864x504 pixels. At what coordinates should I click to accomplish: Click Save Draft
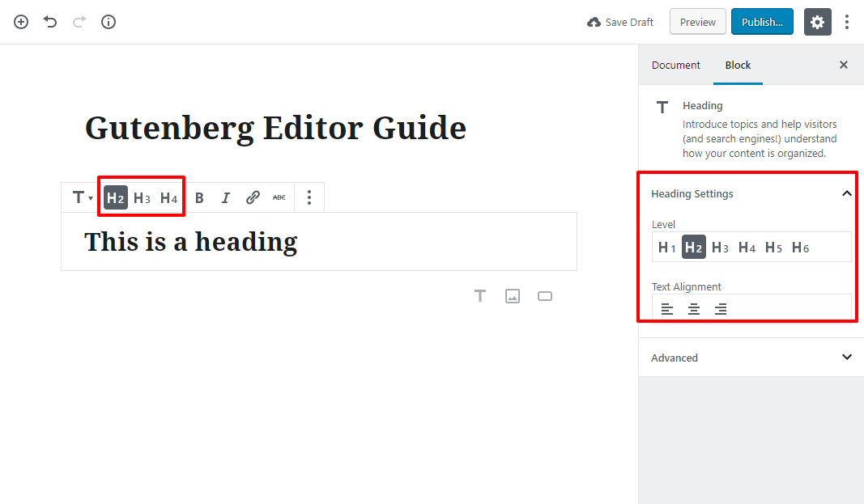pos(620,22)
